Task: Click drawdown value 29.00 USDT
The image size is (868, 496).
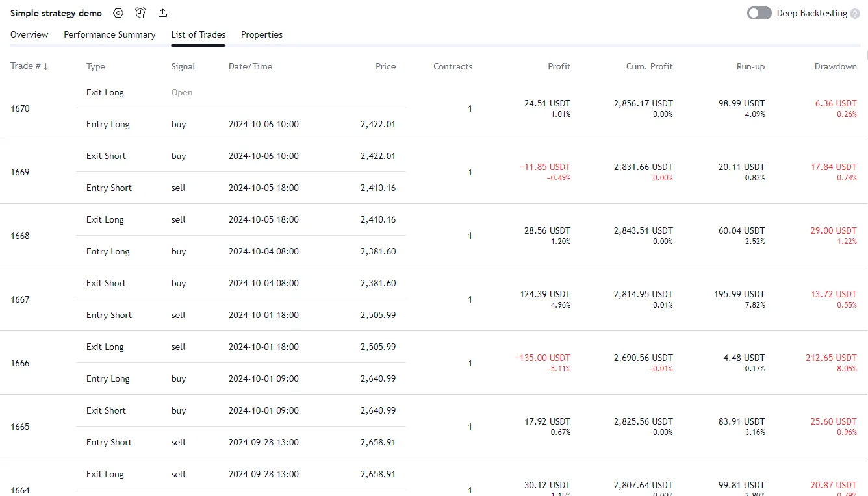Action: coord(834,230)
